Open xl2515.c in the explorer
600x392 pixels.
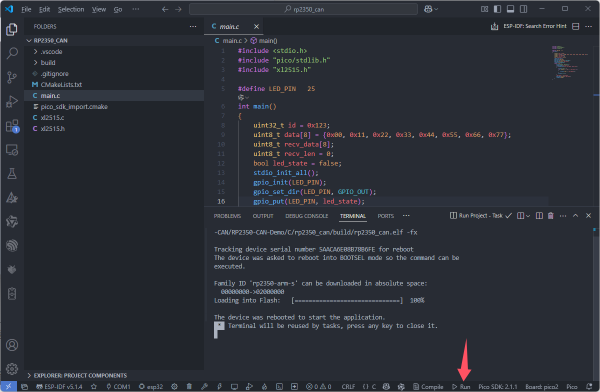pyautogui.click(x=114, y=118)
